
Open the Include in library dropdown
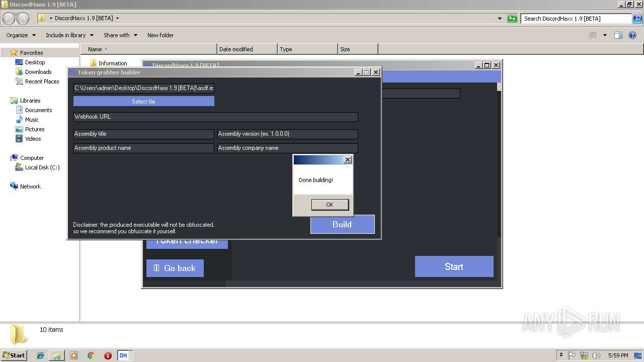(69, 35)
